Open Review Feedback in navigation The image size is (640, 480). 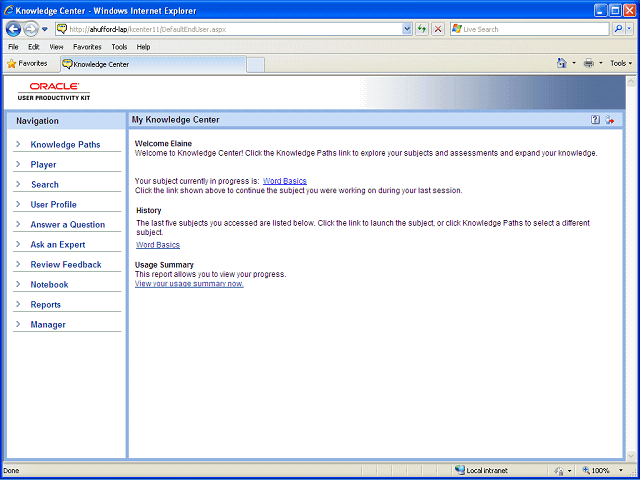pyautogui.click(x=66, y=264)
